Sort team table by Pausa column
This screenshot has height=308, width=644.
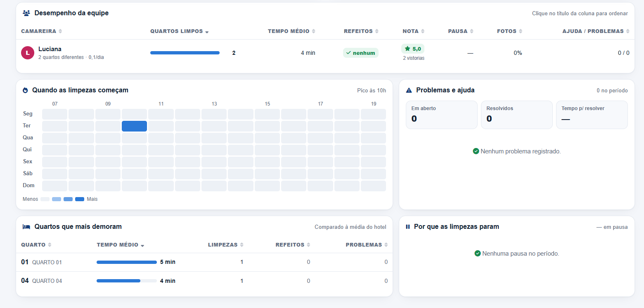[461, 31]
